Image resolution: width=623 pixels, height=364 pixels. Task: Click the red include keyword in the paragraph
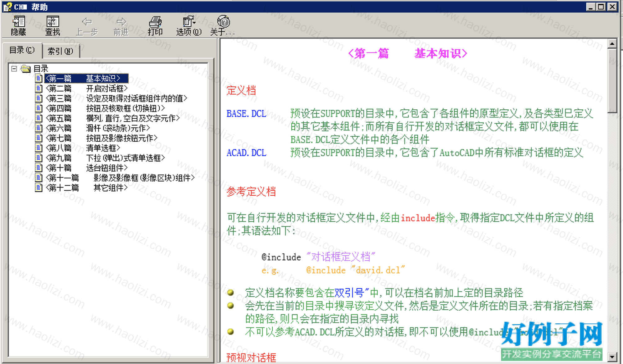[x=418, y=218]
